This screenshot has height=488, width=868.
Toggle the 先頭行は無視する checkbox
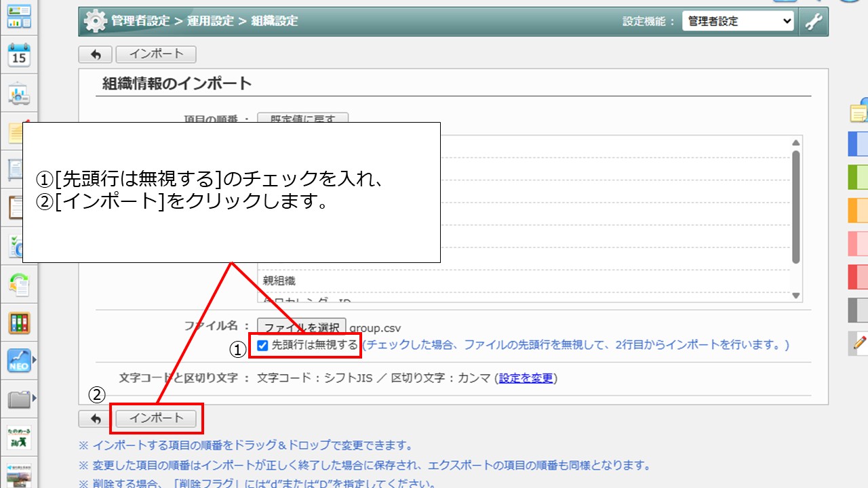coord(262,346)
